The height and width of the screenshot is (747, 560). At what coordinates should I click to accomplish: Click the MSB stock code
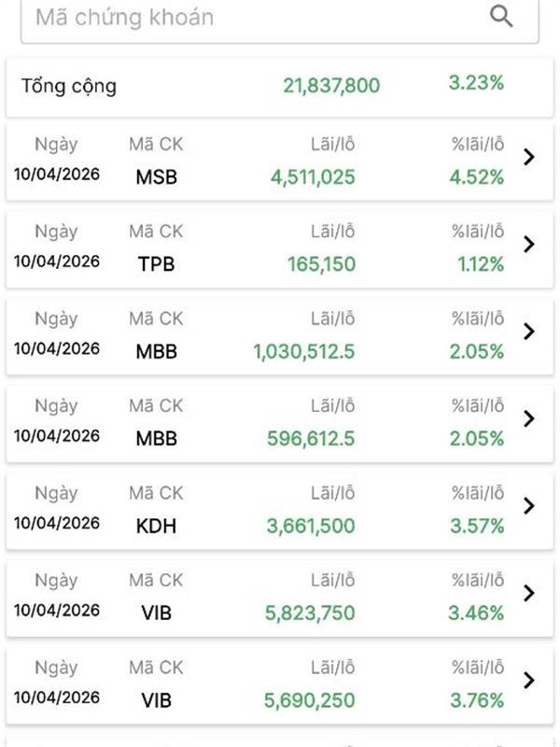point(156,176)
